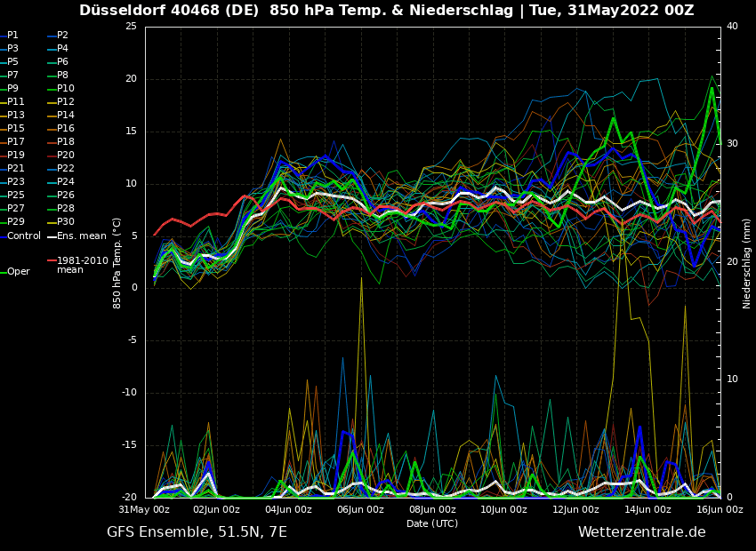Select the 04Jun 00z date tick

click(x=288, y=509)
